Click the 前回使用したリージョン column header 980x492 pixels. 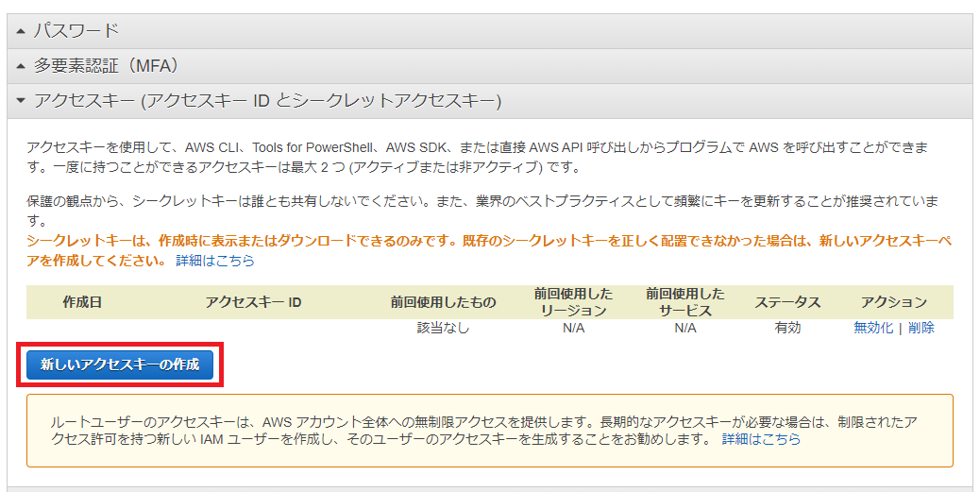click(573, 302)
